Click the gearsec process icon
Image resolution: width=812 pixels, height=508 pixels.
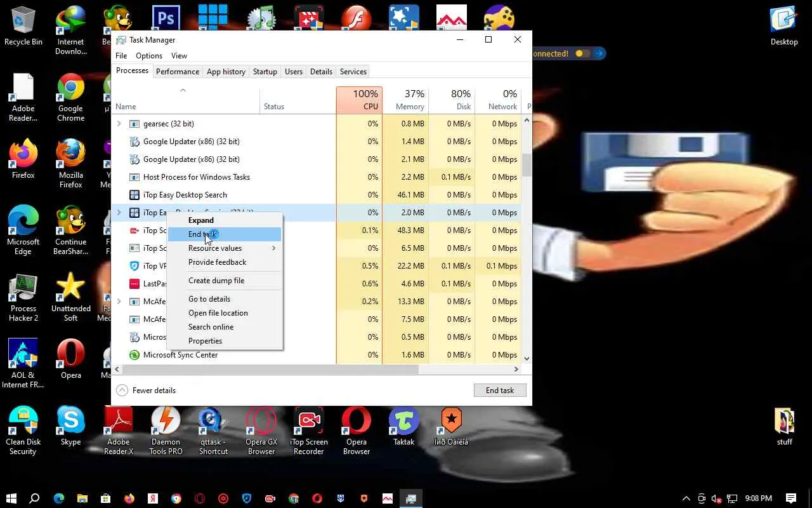pos(134,124)
